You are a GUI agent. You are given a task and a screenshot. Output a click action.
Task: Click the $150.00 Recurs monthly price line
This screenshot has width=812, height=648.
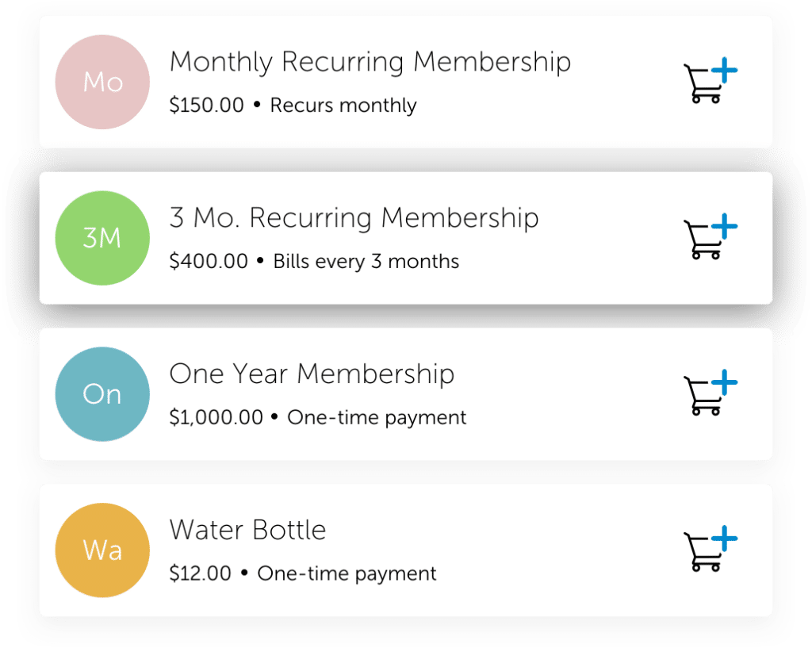(x=293, y=105)
